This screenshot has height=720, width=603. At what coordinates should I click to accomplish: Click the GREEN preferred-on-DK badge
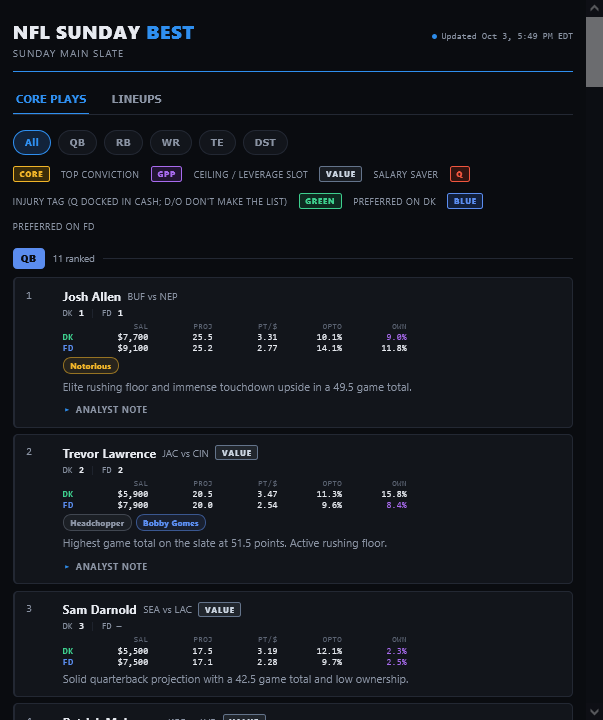tap(320, 201)
